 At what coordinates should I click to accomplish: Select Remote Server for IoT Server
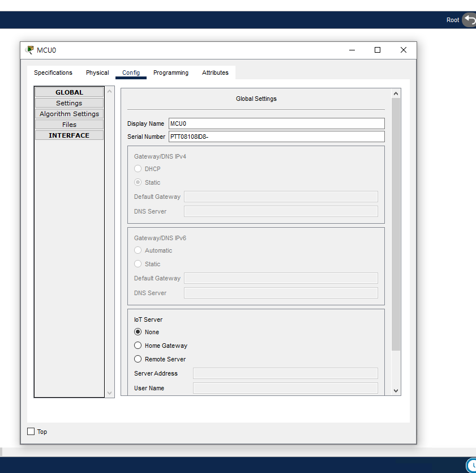[138, 359]
